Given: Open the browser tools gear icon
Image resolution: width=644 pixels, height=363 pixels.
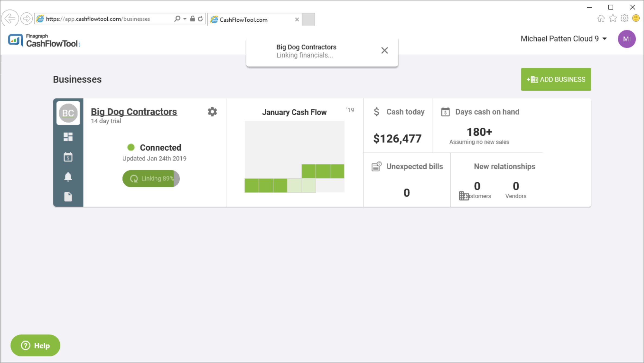Looking at the screenshot, I should point(624,18).
